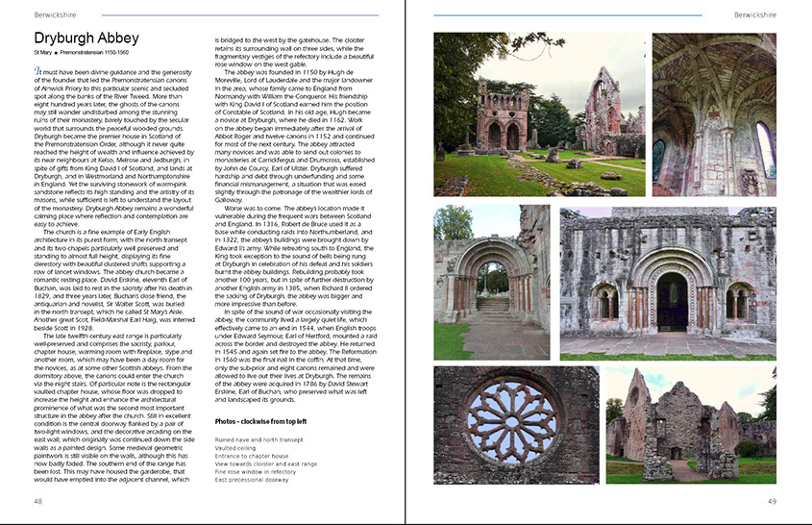Click the ruined nave and north transept photo
The width and height of the screenshot is (812, 525).
(x=539, y=113)
